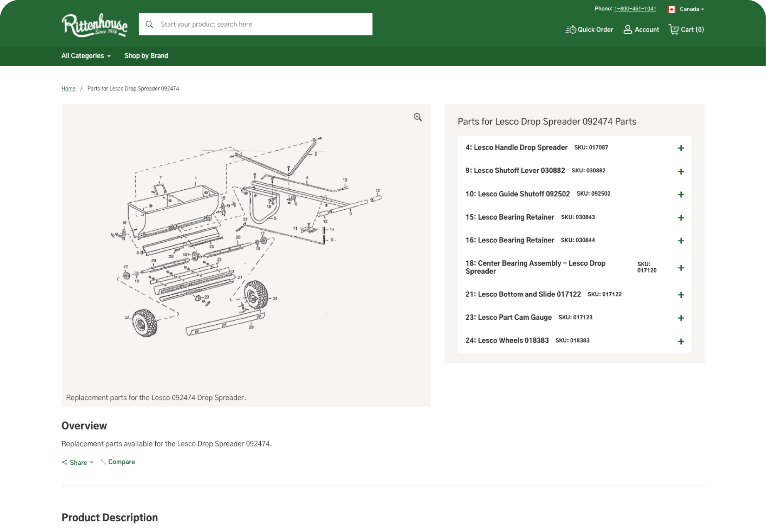The image size is (766, 532).
Task: Click the Compare link text
Action: (122, 461)
